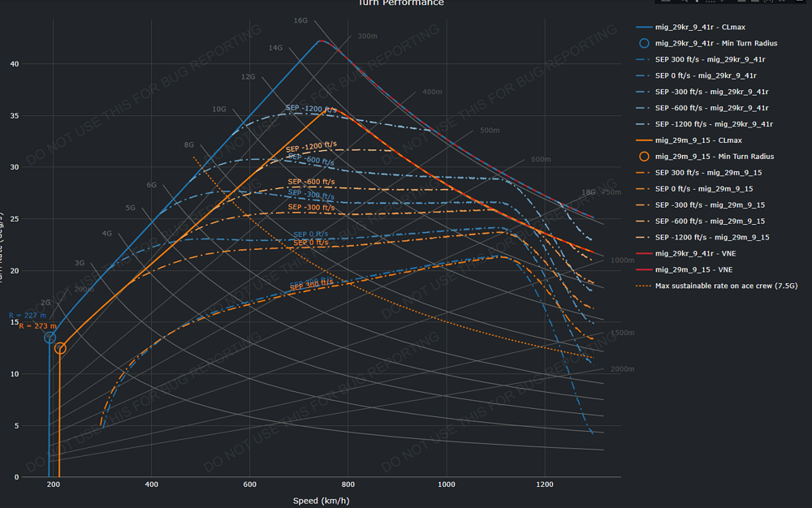Image resolution: width=812 pixels, height=508 pixels.
Task: Click the '300m' radius label
Action: (368, 37)
